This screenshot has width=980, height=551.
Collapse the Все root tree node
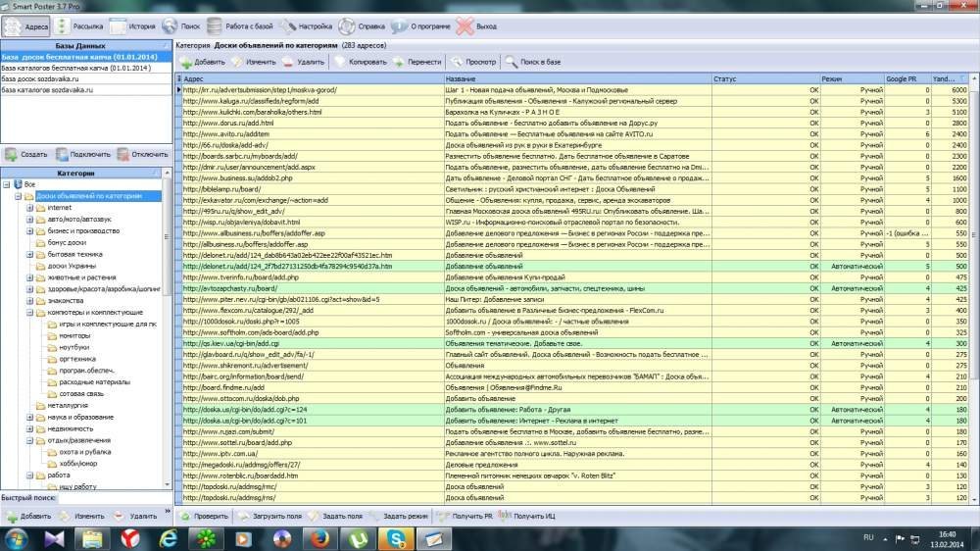(x=6, y=184)
